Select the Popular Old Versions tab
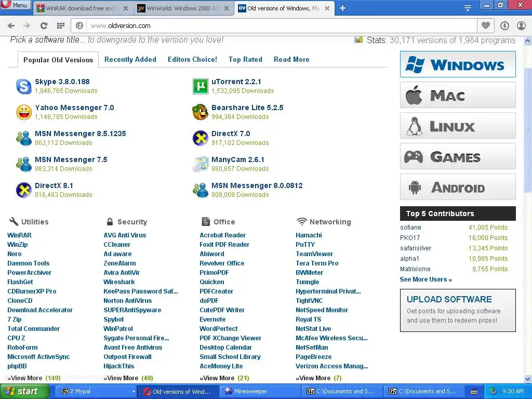The width and height of the screenshot is (532, 399). coord(58,60)
